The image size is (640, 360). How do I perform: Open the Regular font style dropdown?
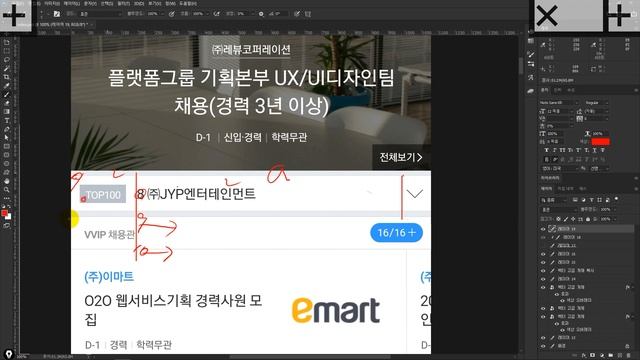[596, 102]
